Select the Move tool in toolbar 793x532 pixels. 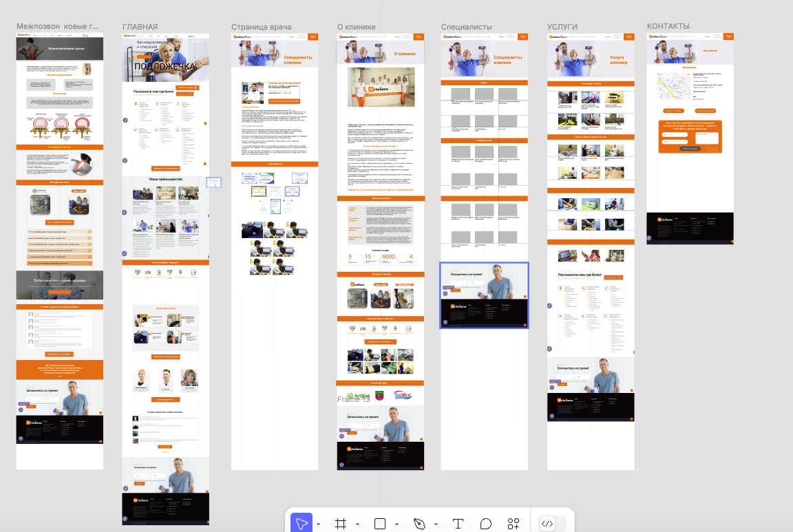click(301, 524)
